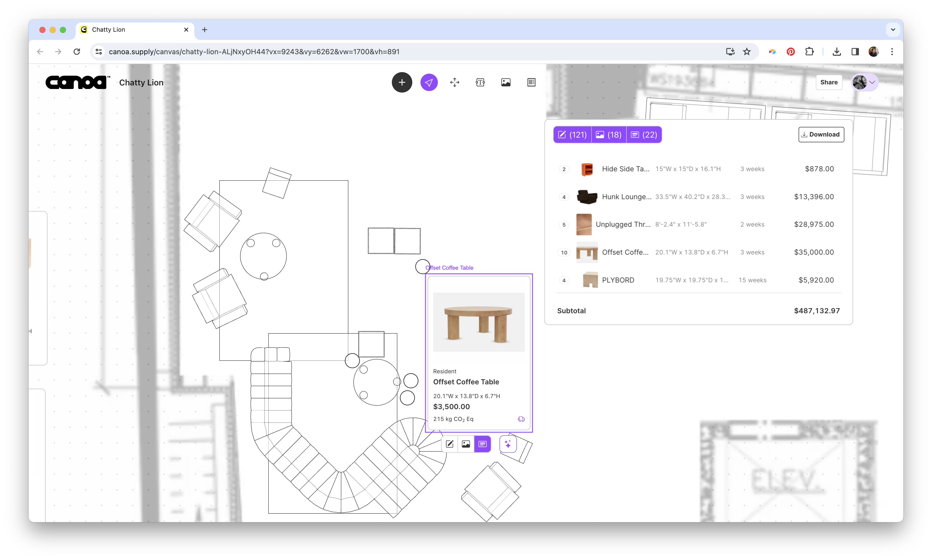Open the user avatar dropdown menu
Image resolution: width=932 pixels, height=560 pixels.
pyautogui.click(x=865, y=82)
